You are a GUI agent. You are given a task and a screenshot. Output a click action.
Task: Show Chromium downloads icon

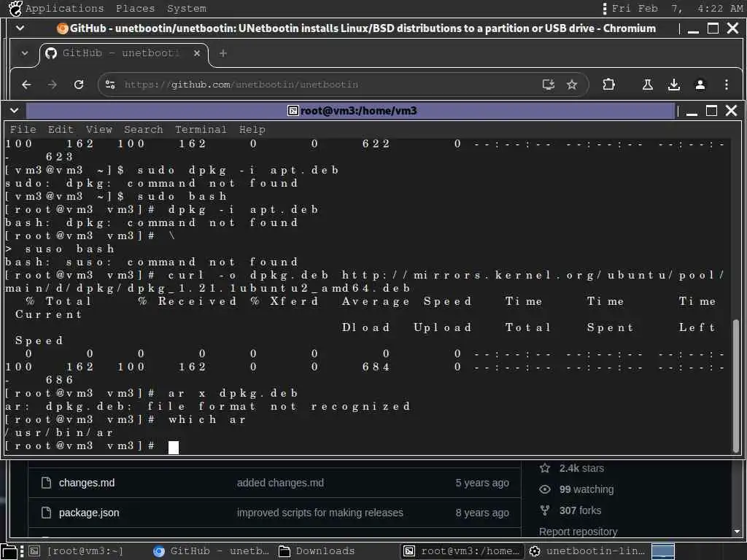pos(673,85)
